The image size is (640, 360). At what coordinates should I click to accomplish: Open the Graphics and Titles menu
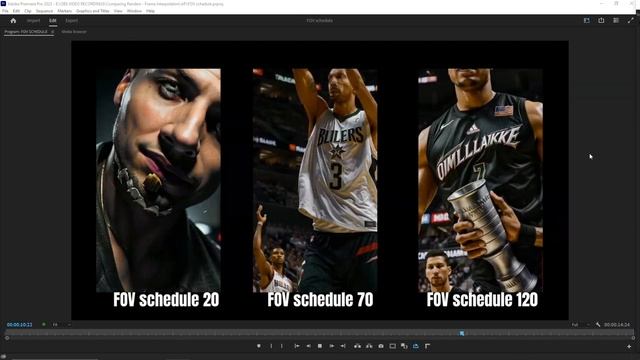(93, 11)
